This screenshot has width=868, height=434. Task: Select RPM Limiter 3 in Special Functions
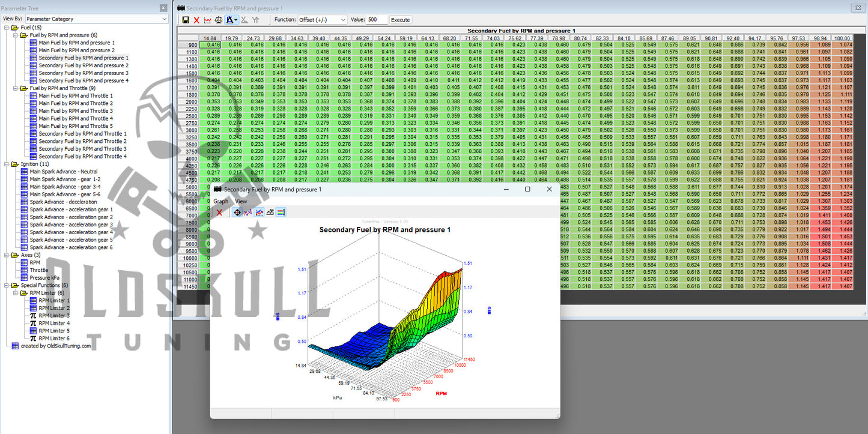click(54, 316)
